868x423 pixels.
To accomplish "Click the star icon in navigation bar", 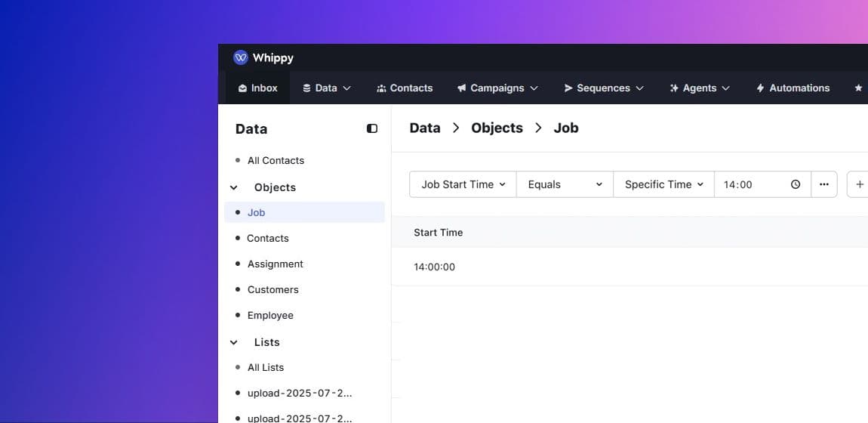I will point(858,88).
